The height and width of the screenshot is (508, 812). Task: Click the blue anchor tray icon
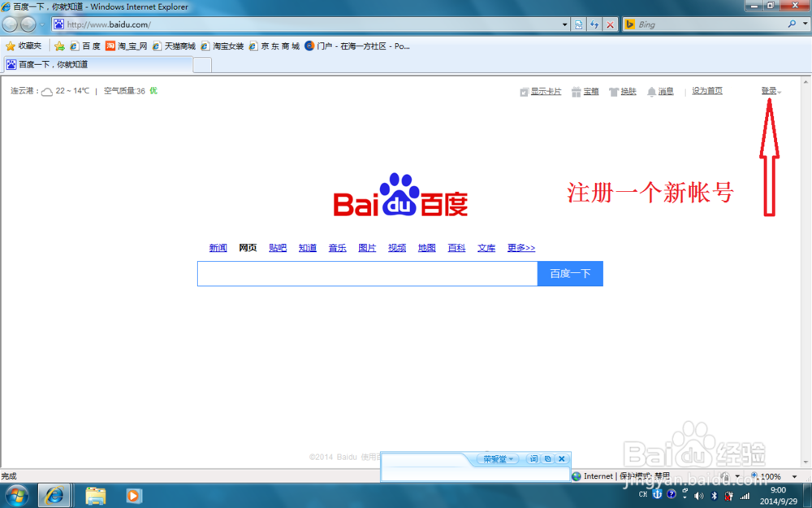click(657, 494)
